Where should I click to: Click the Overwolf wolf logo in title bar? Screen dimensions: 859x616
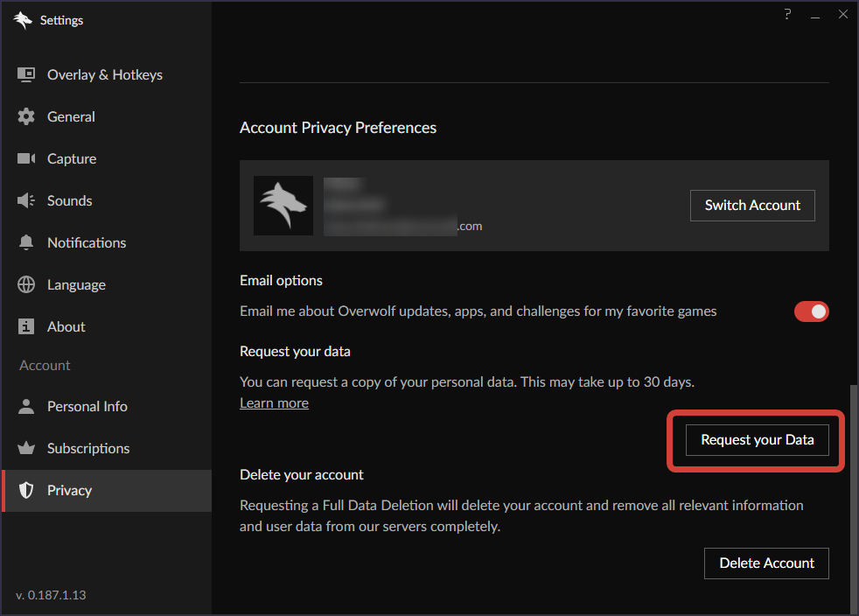(x=23, y=20)
